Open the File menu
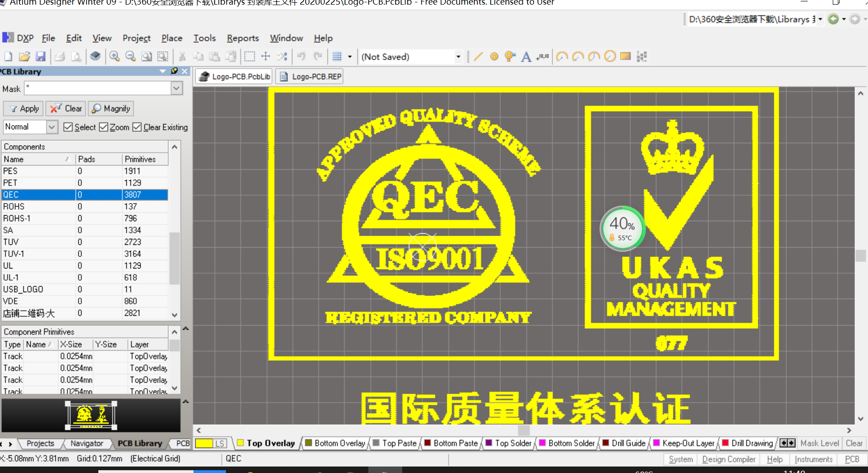This screenshot has height=473, width=868. [48, 38]
